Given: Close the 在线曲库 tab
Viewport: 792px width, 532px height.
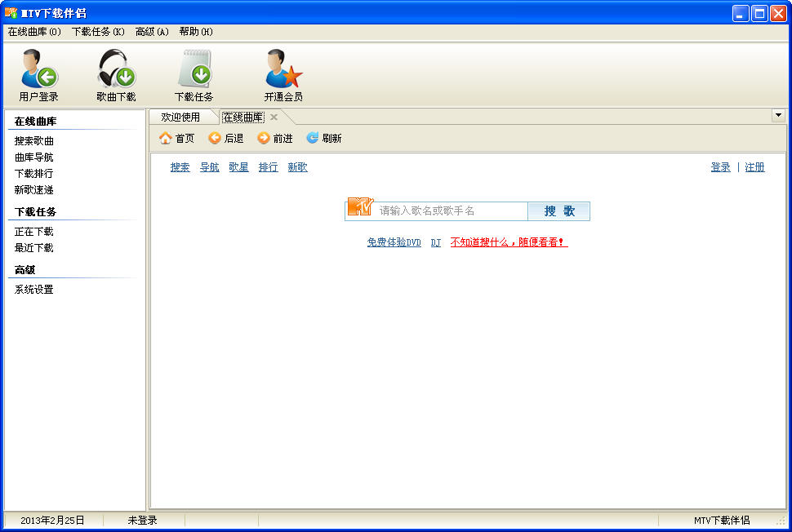Looking at the screenshot, I should pos(274,117).
